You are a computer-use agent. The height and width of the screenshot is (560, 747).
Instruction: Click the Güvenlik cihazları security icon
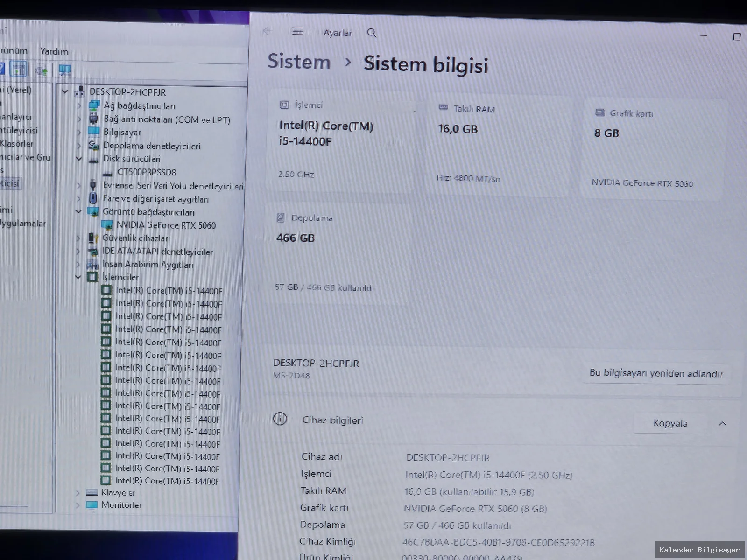(93, 238)
